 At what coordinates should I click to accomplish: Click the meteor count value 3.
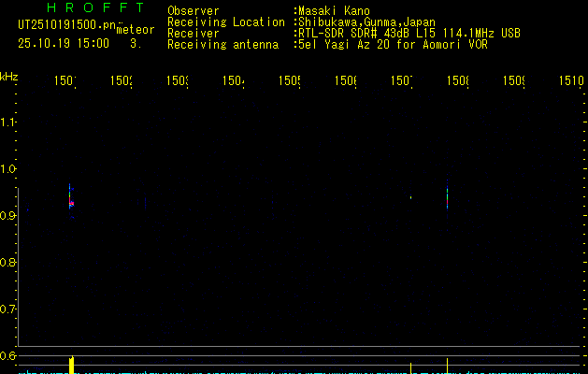pos(136,44)
